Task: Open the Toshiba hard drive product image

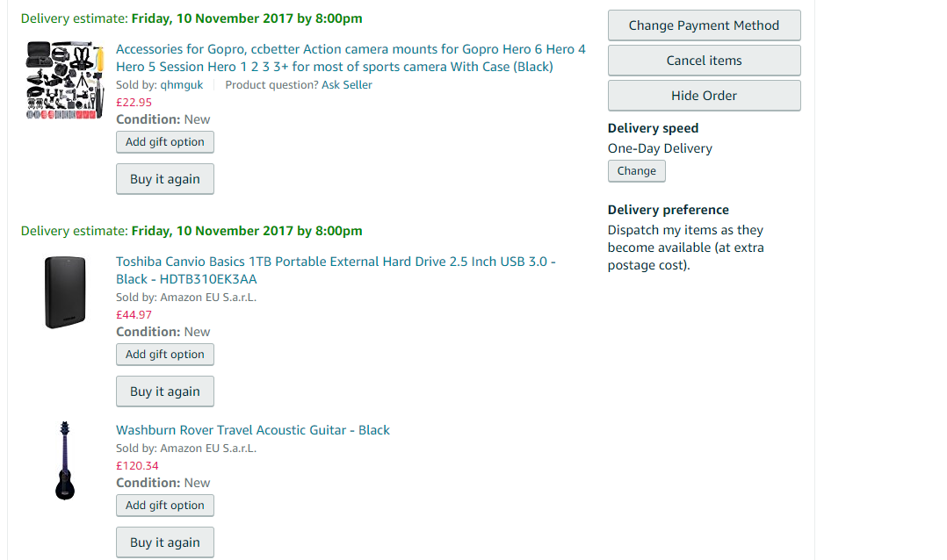Action: (x=65, y=292)
